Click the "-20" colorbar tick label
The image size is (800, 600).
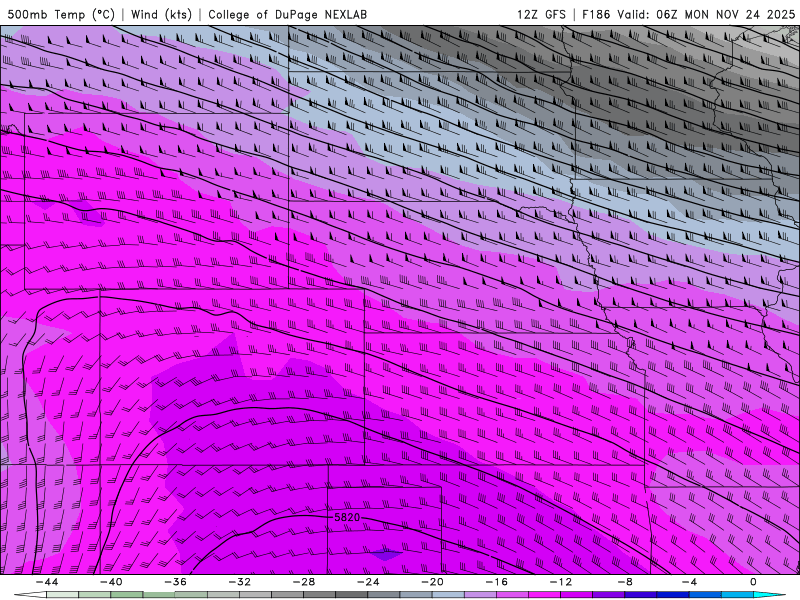tap(432, 582)
